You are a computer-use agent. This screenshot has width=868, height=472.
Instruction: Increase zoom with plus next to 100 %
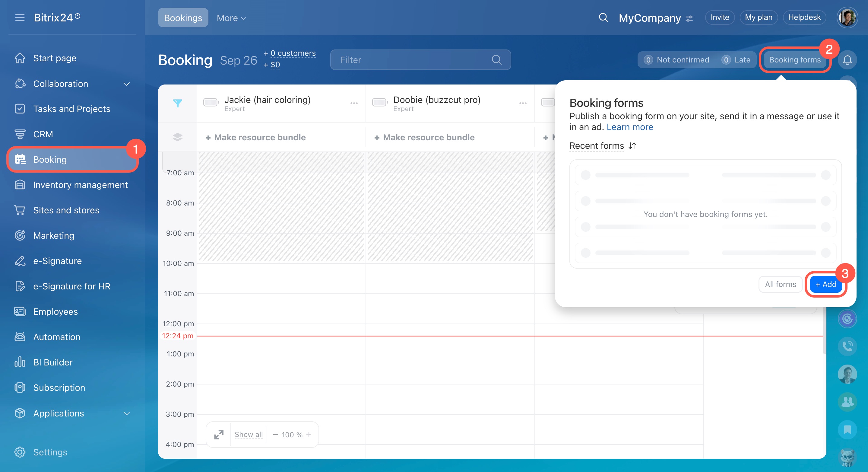309,435
